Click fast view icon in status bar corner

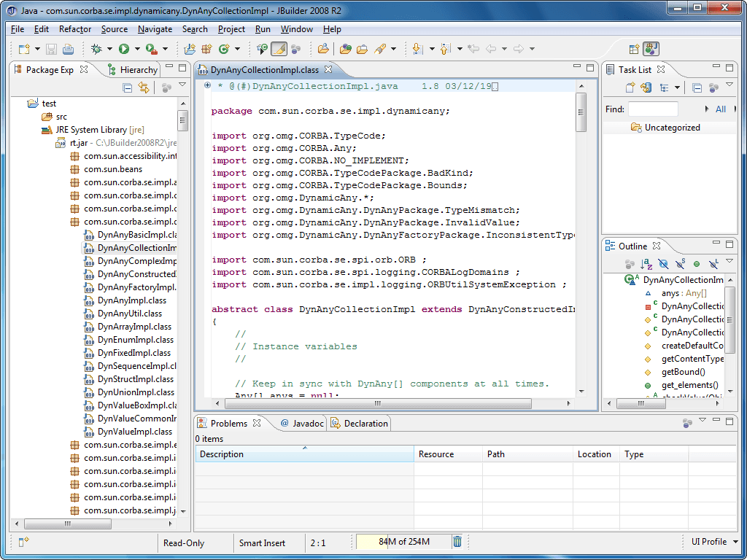tap(24, 542)
